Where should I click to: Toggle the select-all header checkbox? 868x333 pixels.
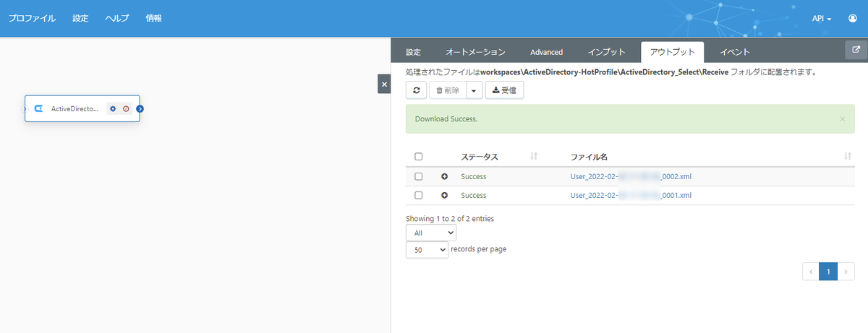pyautogui.click(x=418, y=156)
